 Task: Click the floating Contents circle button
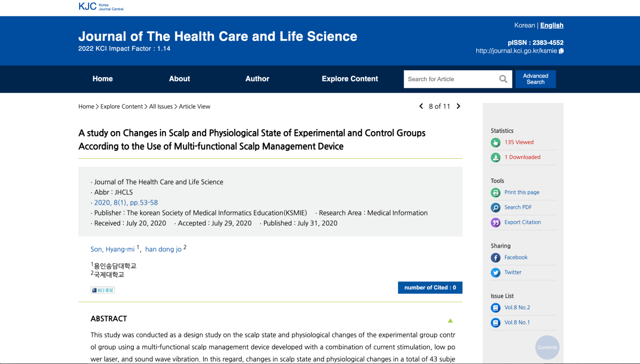pyautogui.click(x=547, y=347)
